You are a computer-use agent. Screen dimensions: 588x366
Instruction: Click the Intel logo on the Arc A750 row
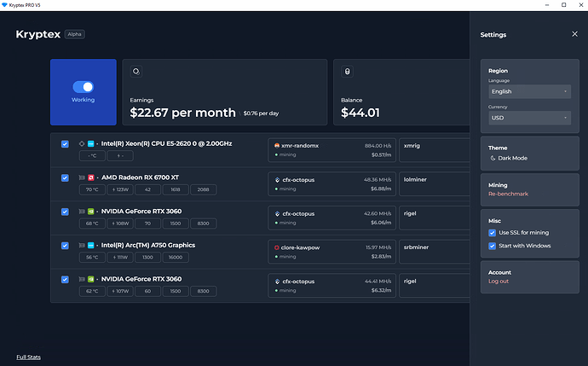[x=90, y=245]
